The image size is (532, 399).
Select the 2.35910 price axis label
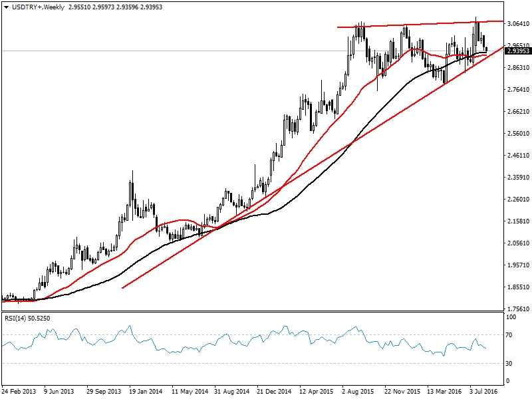(519, 177)
